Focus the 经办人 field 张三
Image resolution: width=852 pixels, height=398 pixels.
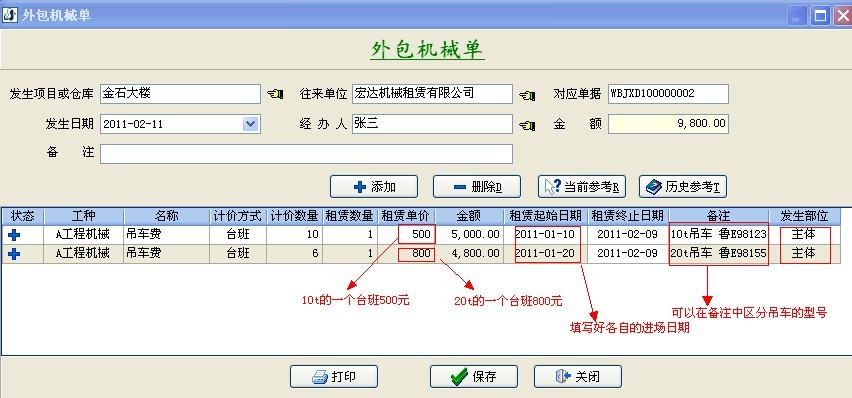pos(432,124)
